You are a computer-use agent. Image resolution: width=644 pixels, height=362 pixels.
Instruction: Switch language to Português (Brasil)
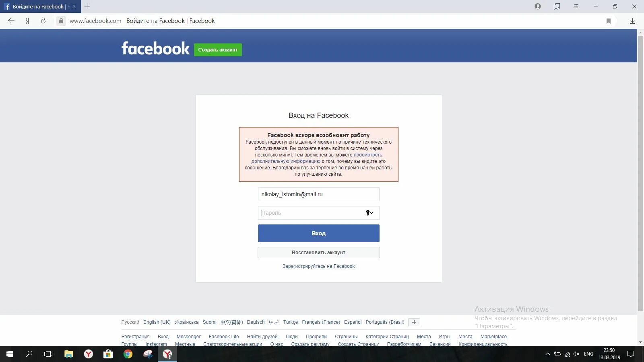(x=385, y=322)
